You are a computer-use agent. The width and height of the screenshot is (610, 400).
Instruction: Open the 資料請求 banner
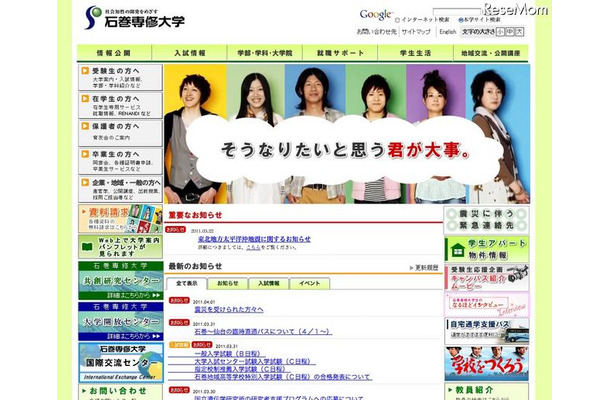(x=121, y=219)
